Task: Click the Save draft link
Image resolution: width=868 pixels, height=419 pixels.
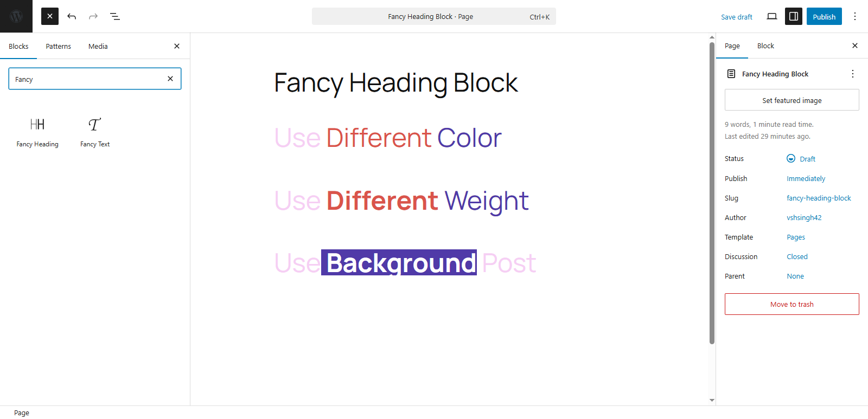Action: pyautogui.click(x=736, y=17)
